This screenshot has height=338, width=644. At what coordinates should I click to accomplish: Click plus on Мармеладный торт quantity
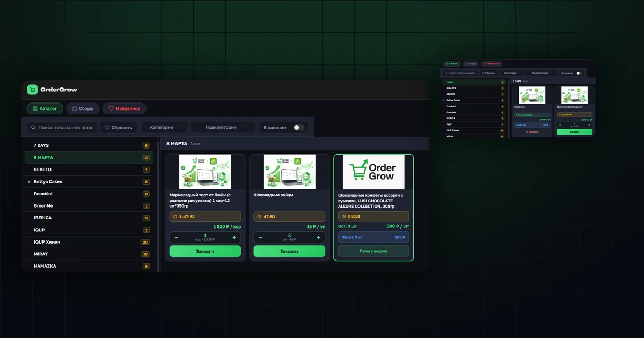coord(234,237)
